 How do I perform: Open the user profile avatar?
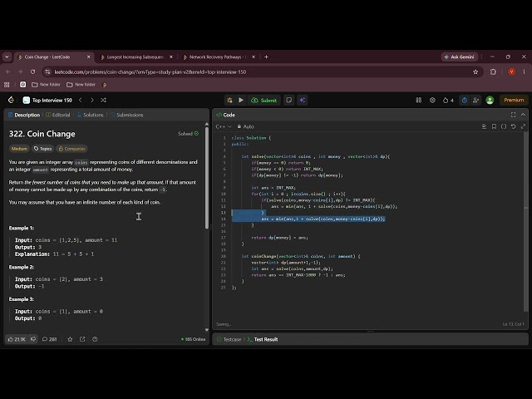(x=490, y=100)
